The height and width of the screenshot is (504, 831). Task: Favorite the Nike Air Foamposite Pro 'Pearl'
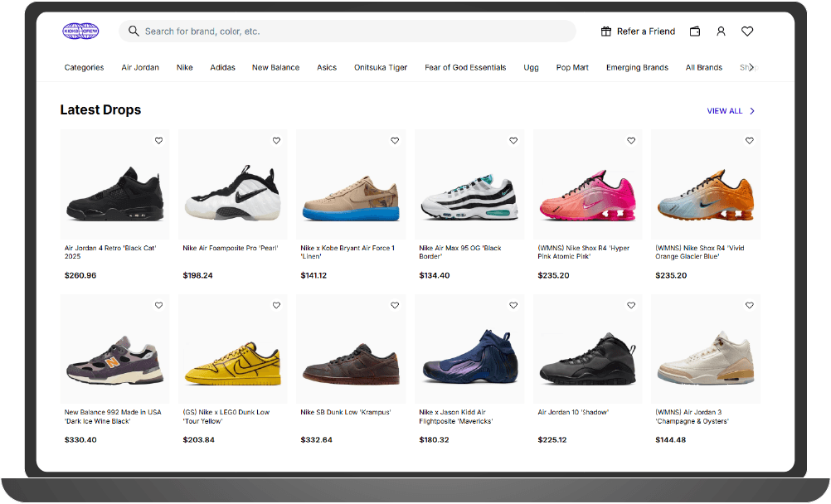coord(276,141)
